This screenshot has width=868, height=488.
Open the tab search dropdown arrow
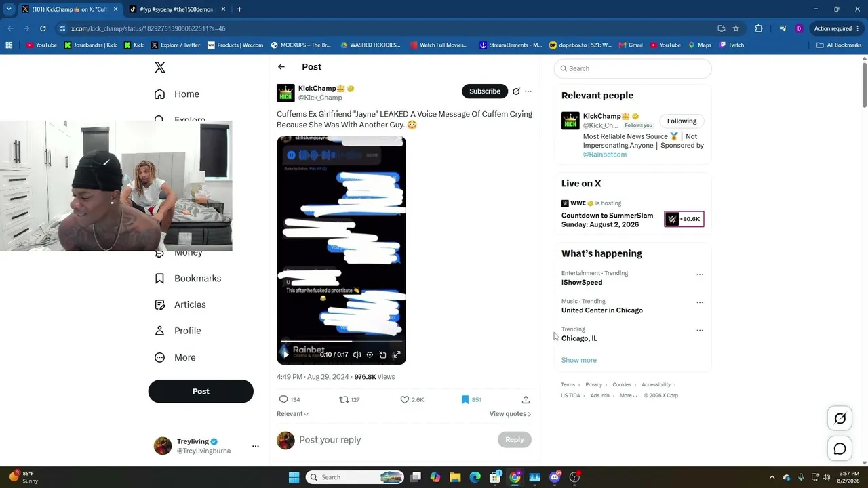(x=9, y=9)
